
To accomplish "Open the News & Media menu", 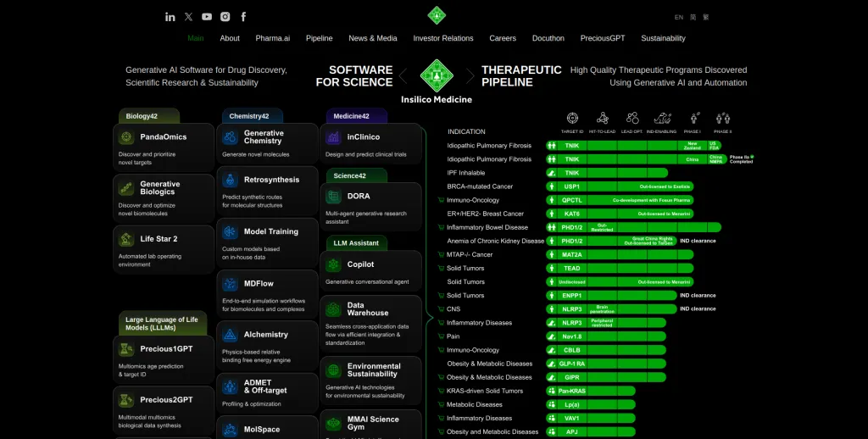I will pos(373,38).
